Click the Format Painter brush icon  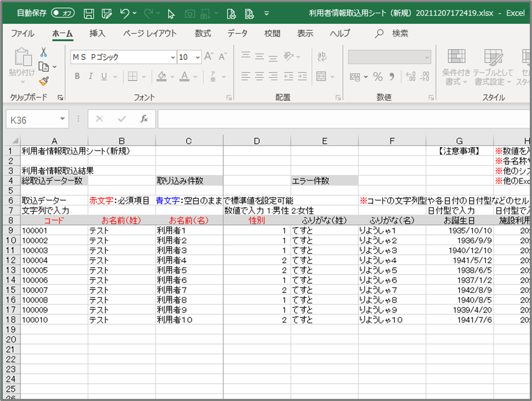click(x=44, y=81)
